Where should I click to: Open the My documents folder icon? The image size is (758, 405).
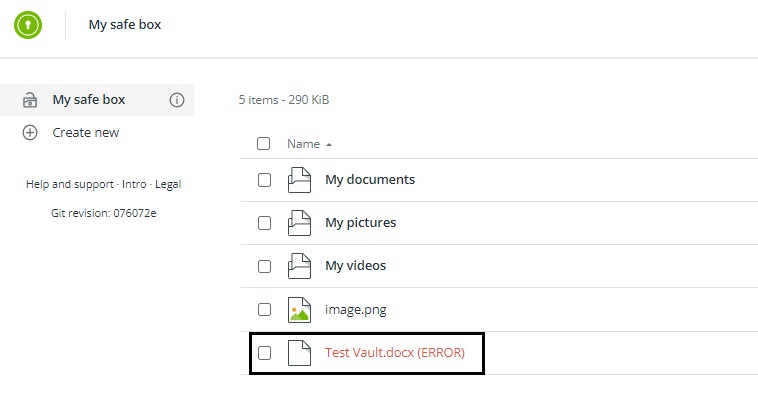pos(299,180)
